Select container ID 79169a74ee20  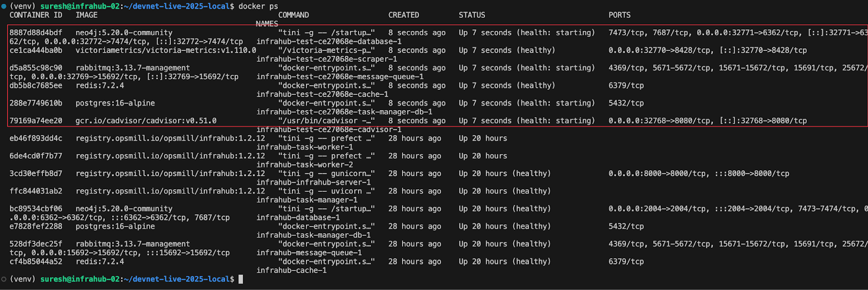[x=36, y=121]
